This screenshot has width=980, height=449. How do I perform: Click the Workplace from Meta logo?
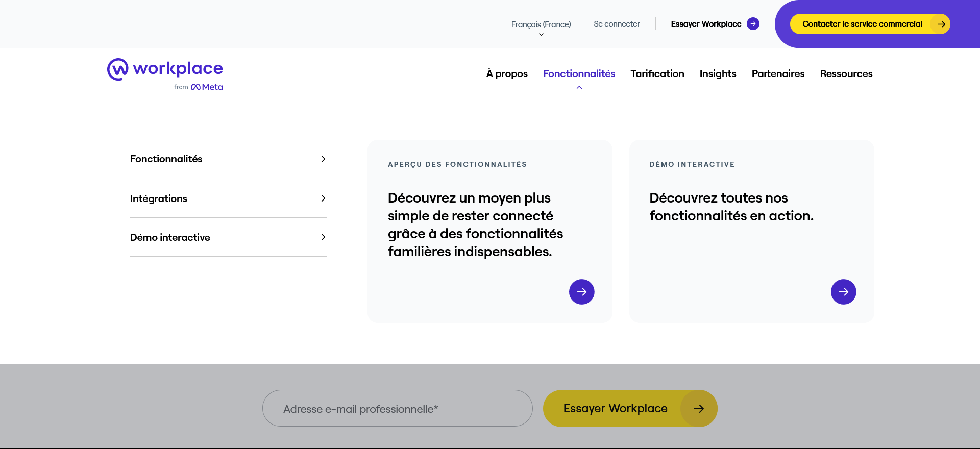pos(165,74)
